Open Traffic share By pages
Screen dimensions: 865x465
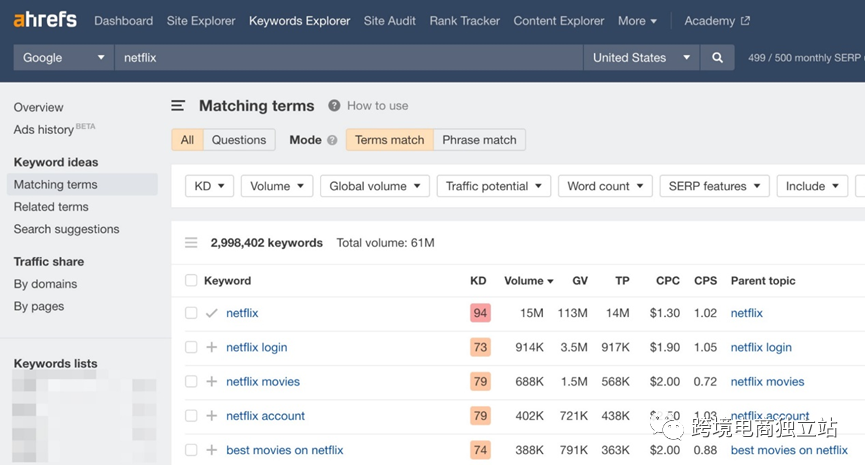39,306
